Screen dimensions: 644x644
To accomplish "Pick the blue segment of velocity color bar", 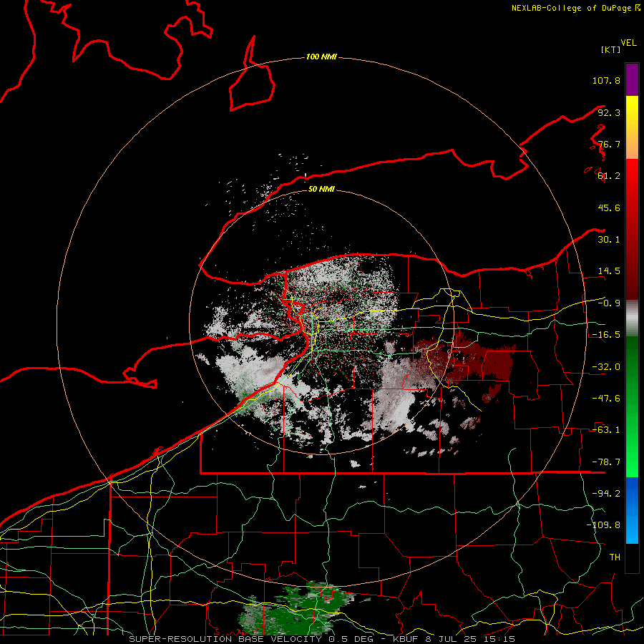I will pyautogui.click(x=632, y=510).
